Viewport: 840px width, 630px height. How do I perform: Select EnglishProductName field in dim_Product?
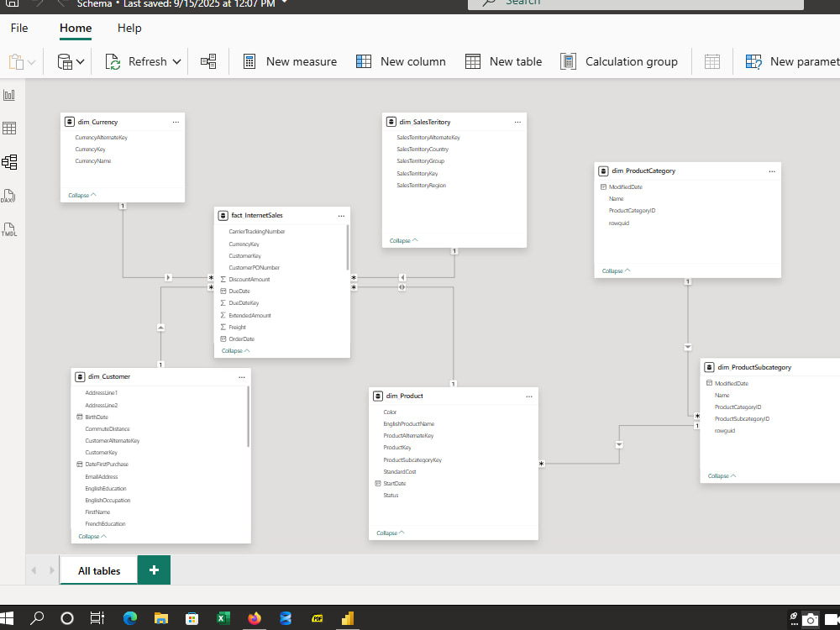pos(409,424)
